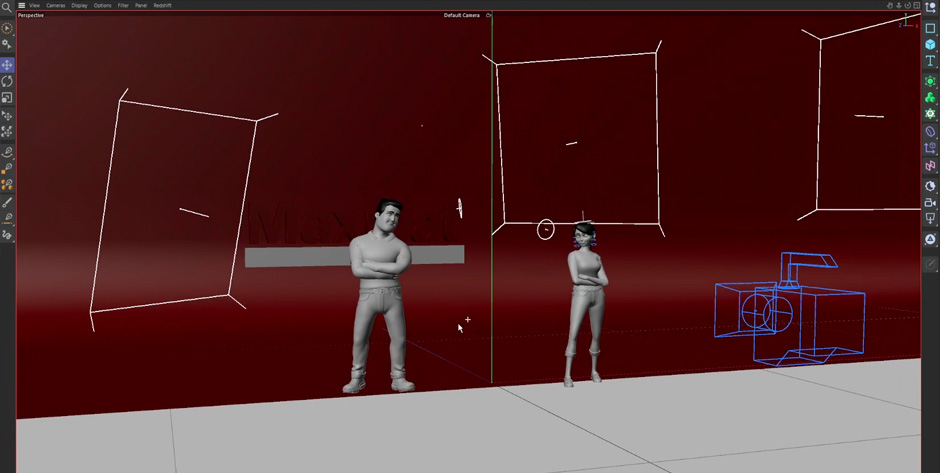Click the Default Camera label
940x473 pixels.
[461, 15]
